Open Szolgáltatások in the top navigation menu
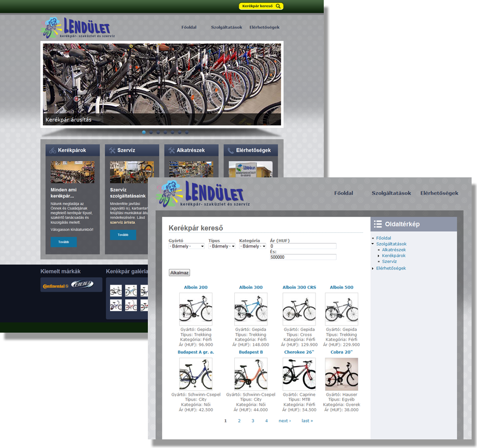 point(226,27)
